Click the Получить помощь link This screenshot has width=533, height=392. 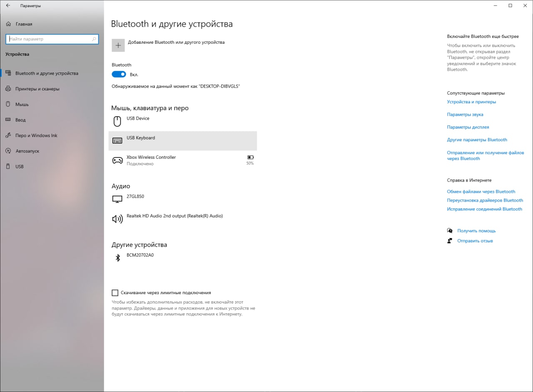pos(476,230)
